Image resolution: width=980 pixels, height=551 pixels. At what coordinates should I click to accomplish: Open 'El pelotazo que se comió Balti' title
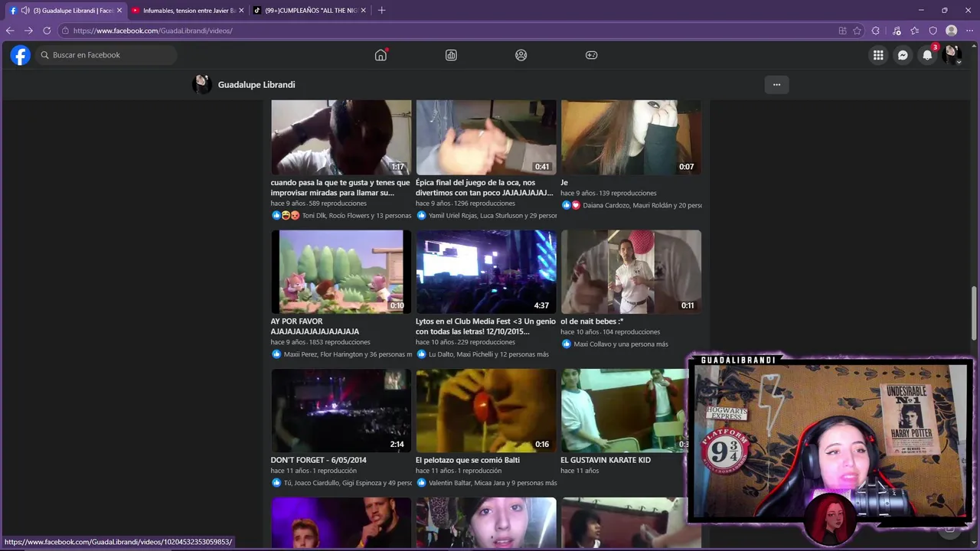pyautogui.click(x=468, y=460)
